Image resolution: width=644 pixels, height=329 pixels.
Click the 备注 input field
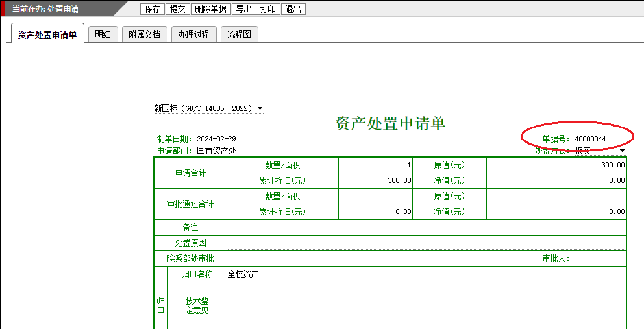point(426,228)
